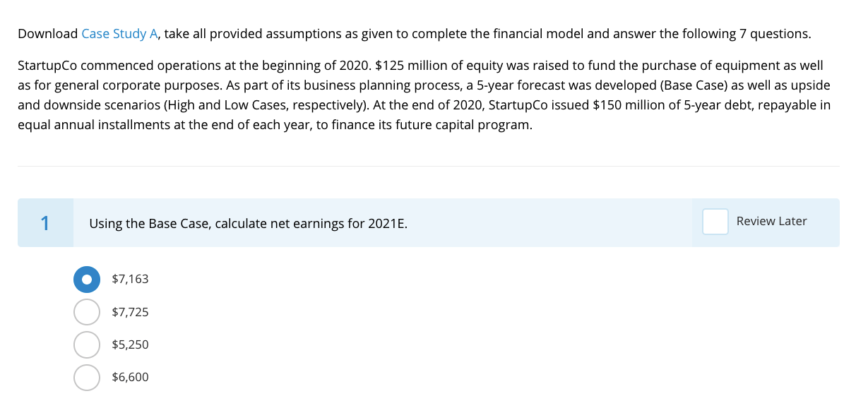This screenshot has height=408, width=868.
Task: Click the last answer choice $6,600
Action: (86, 377)
